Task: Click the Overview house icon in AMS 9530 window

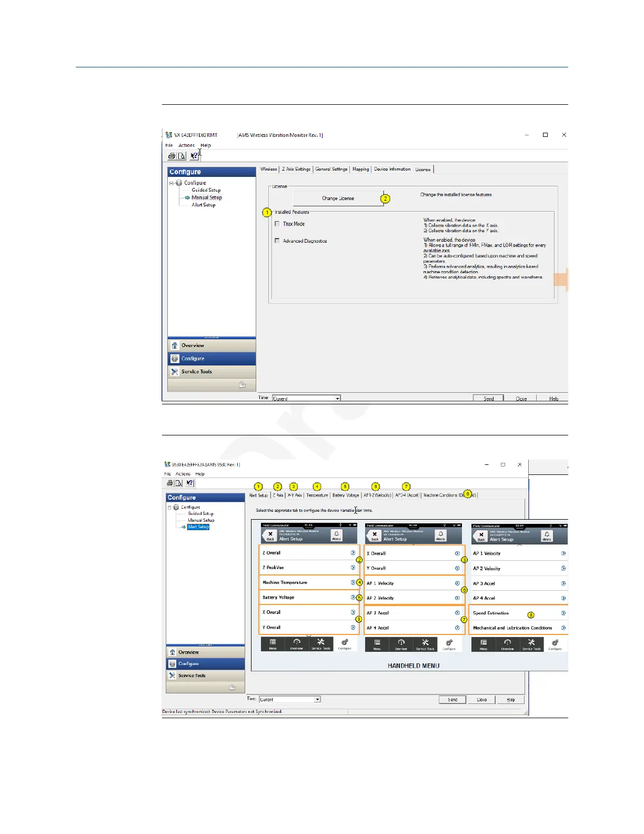Action: pyautogui.click(x=172, y=652)
